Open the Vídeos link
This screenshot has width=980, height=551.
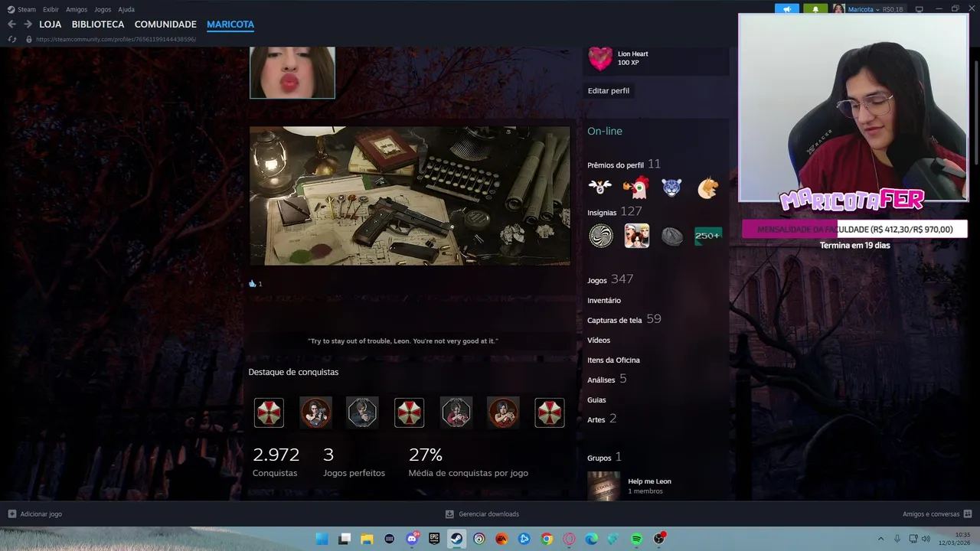[x=599, y=340]
